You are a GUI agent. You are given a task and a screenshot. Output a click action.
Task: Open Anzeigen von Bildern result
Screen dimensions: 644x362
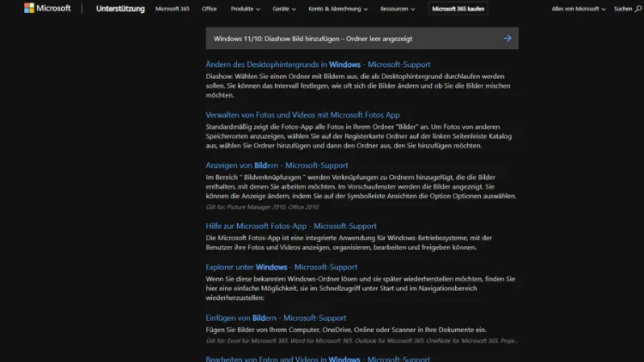(276, 166)
